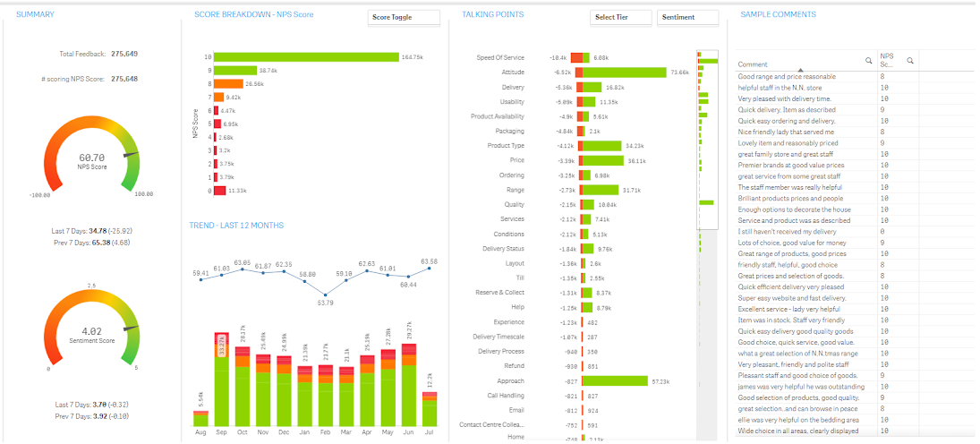The image size is (980, 444).
Task: Click the '# scoring NPS Score' value 275.648
Action: click(124, 79)
